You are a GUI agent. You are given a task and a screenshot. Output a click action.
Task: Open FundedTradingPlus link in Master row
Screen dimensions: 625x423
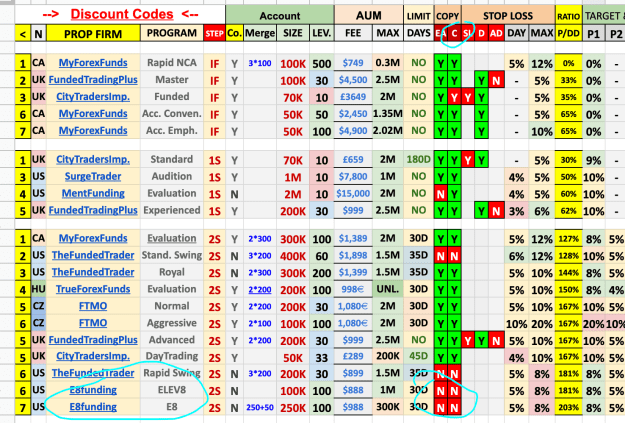(x=93, y=80)
